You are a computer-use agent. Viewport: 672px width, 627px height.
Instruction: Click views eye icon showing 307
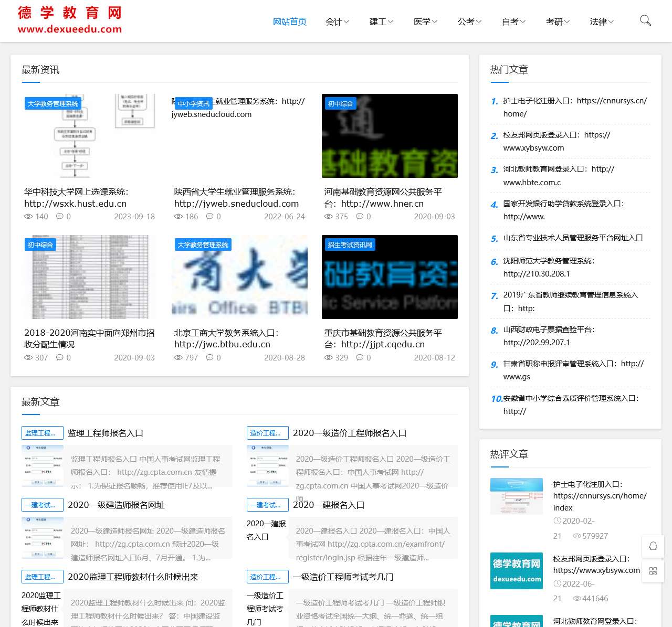point(28,357)
